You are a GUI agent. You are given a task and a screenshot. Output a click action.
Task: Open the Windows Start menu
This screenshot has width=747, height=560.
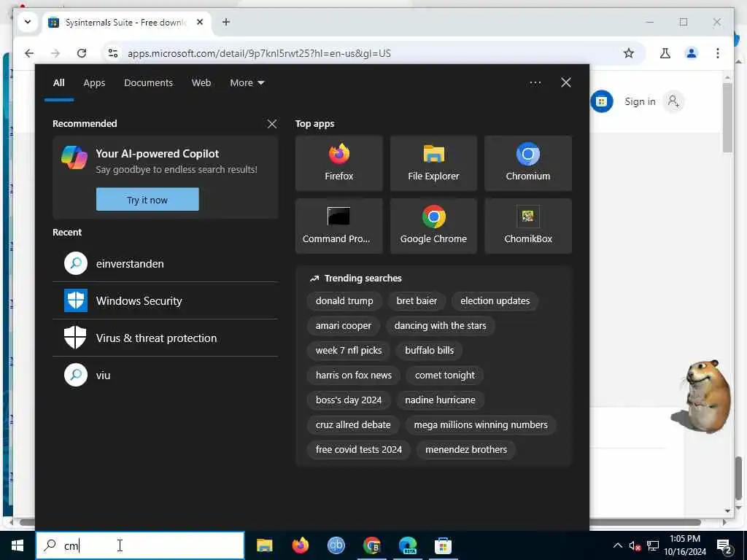18,545
